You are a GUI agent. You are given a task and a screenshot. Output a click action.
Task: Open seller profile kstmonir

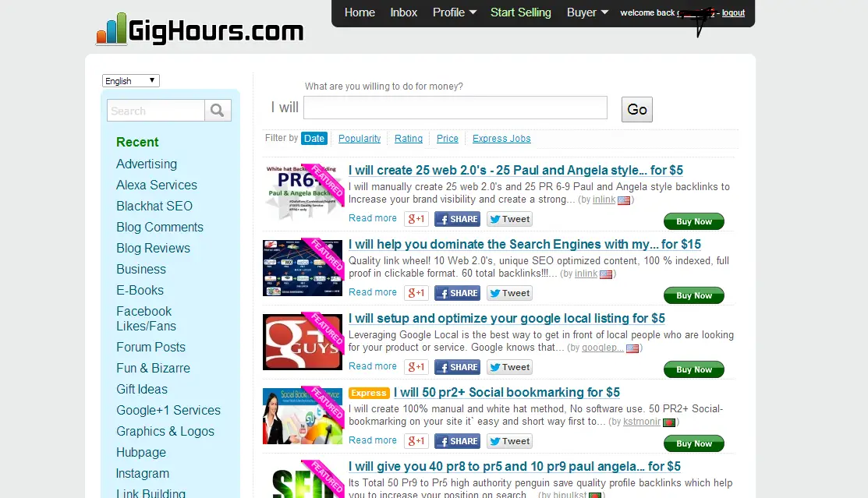point(642,422)
